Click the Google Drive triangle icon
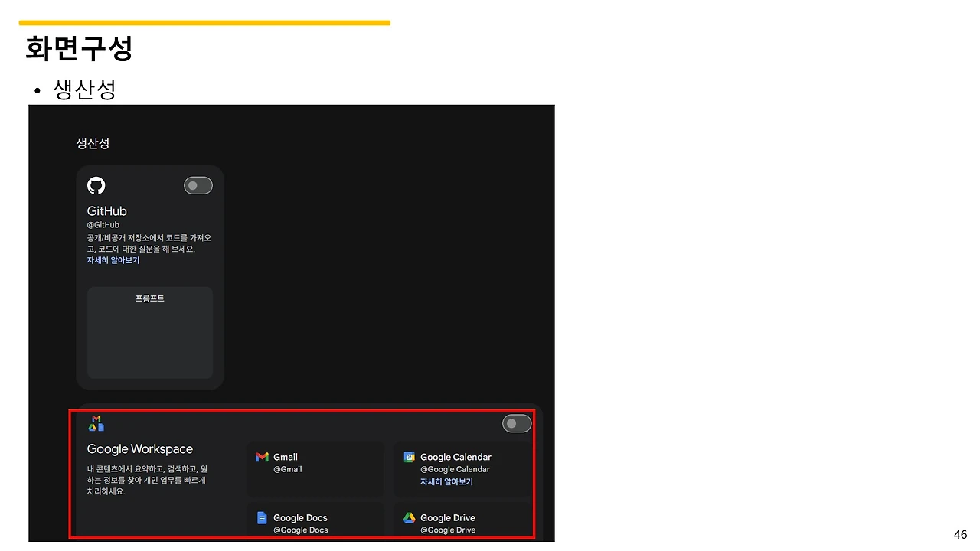Image resolution: width=980 pixels, height=551 pixels. [410, 518]
